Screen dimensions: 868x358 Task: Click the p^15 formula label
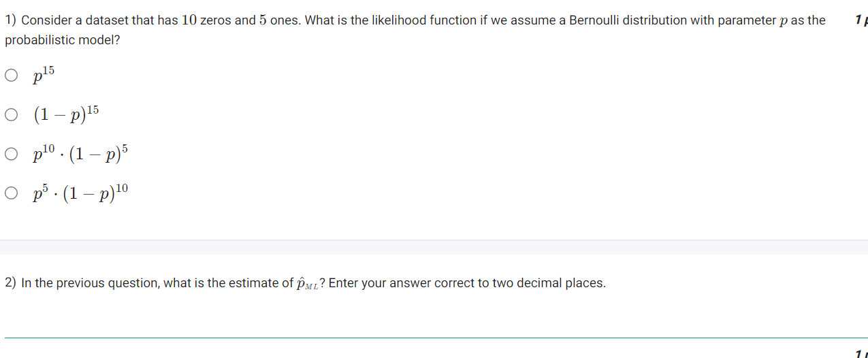44,75
